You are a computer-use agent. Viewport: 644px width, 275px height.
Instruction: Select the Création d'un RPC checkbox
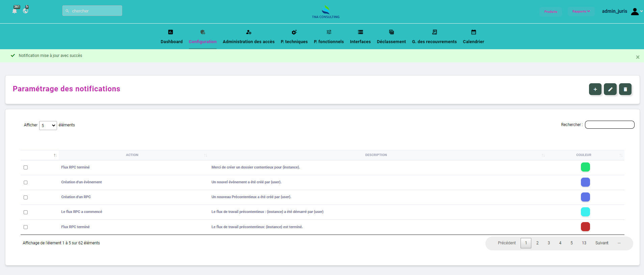26,197
